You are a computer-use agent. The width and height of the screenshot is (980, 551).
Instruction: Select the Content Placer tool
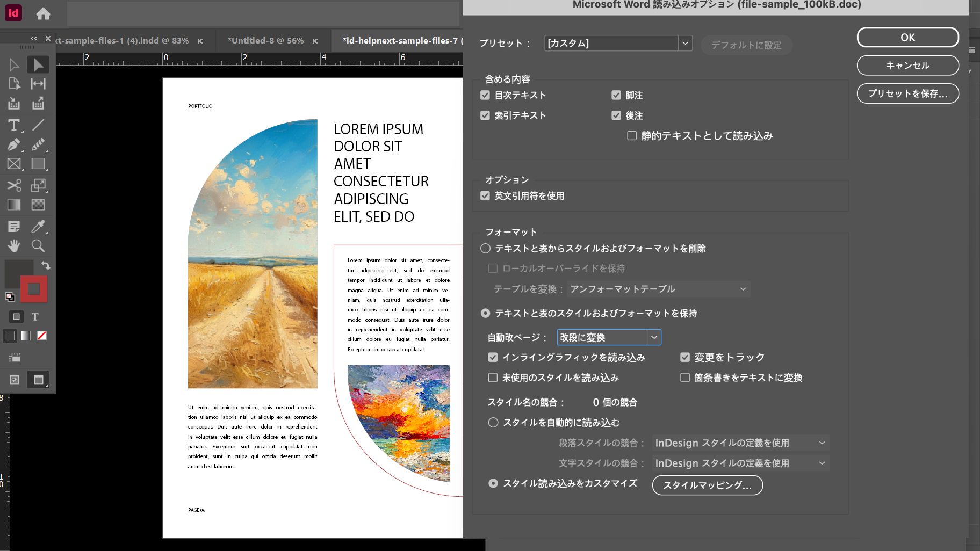[38, 104]
